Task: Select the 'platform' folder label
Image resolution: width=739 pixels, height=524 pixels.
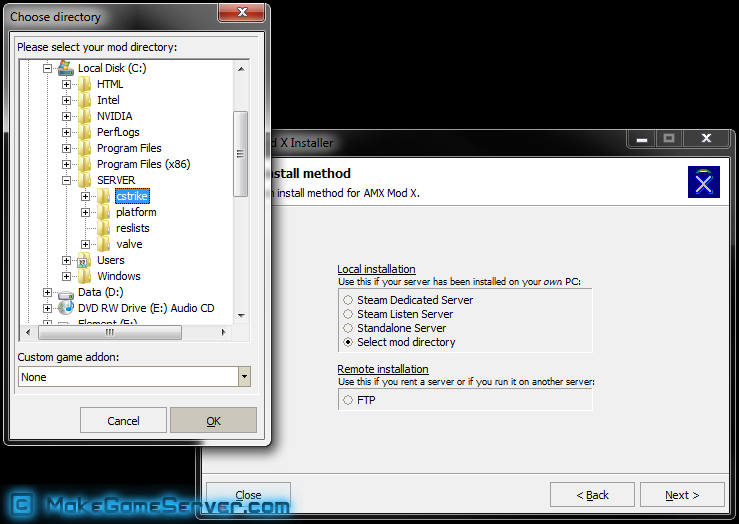Action: (x=136, y=212)
